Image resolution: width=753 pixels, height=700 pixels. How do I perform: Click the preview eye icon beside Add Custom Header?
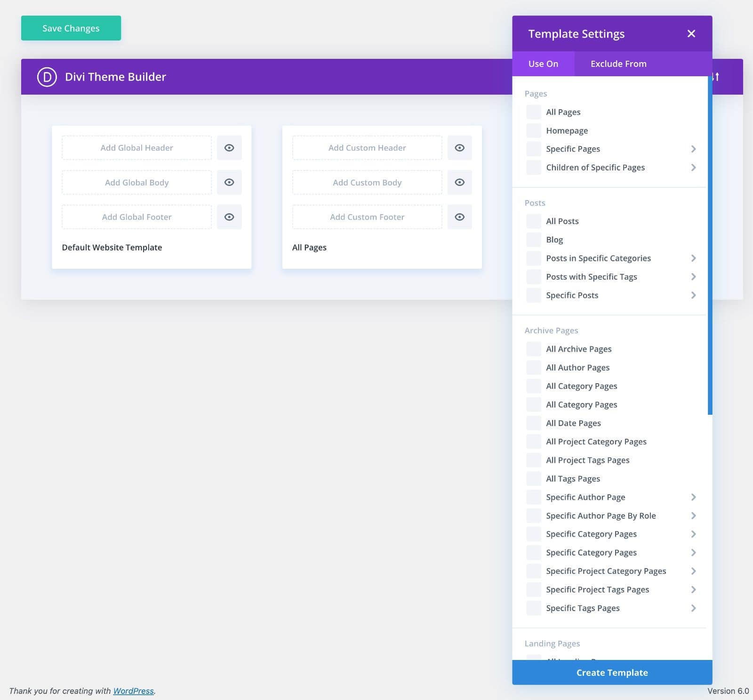tap(460, 147)
